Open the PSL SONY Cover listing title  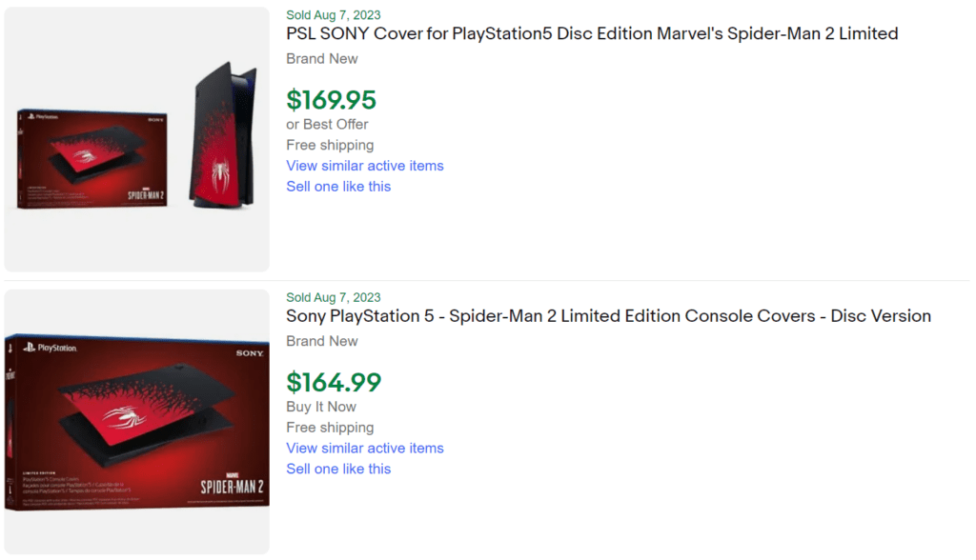coord(591,33)
